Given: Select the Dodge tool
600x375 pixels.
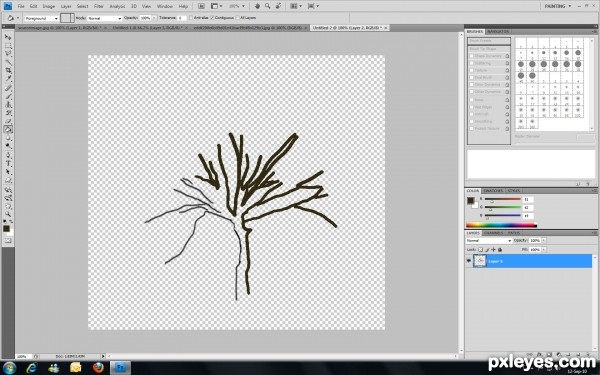Looking at the screenshot, I should coord(8,146).
